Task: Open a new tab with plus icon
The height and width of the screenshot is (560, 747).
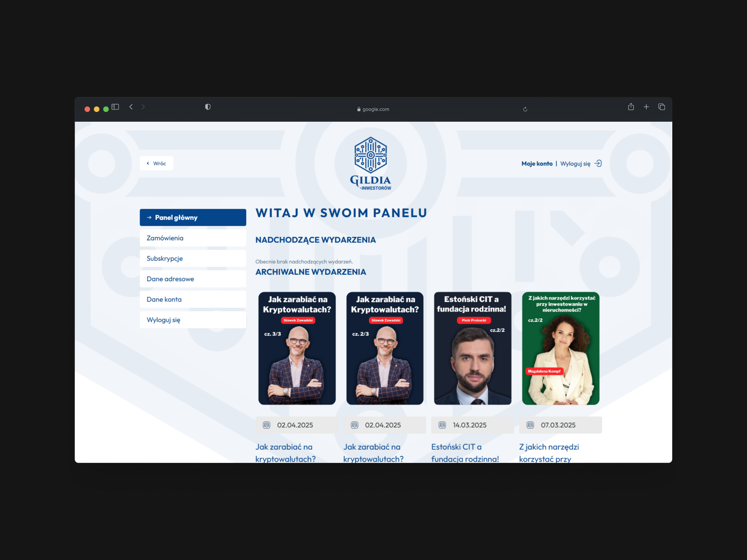Action: point(646,107)
